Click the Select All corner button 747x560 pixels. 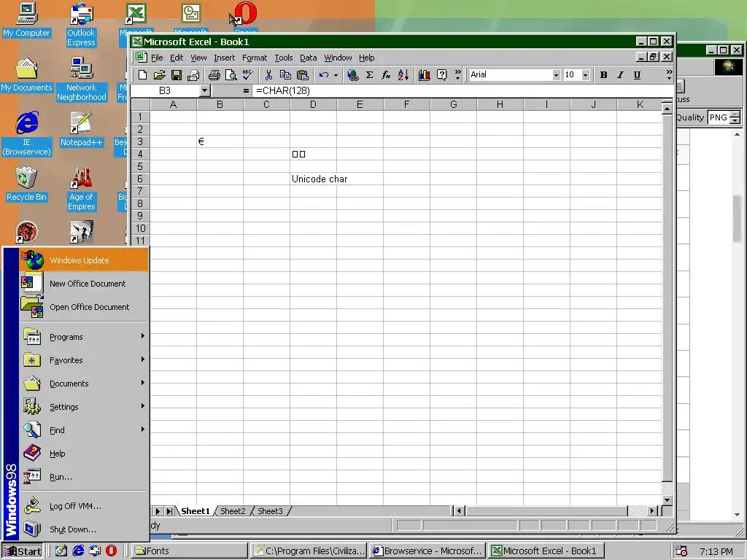(141, 104)
